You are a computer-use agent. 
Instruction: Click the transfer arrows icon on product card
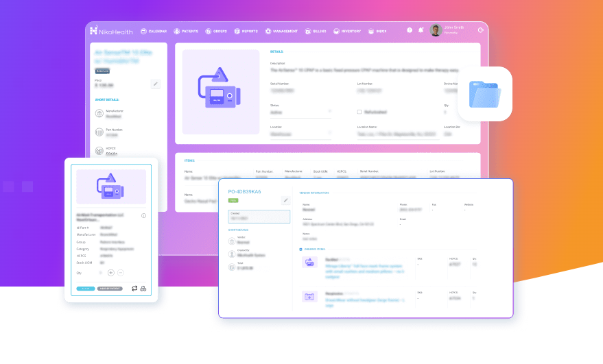pyautogui.click(x=134, y=289)
